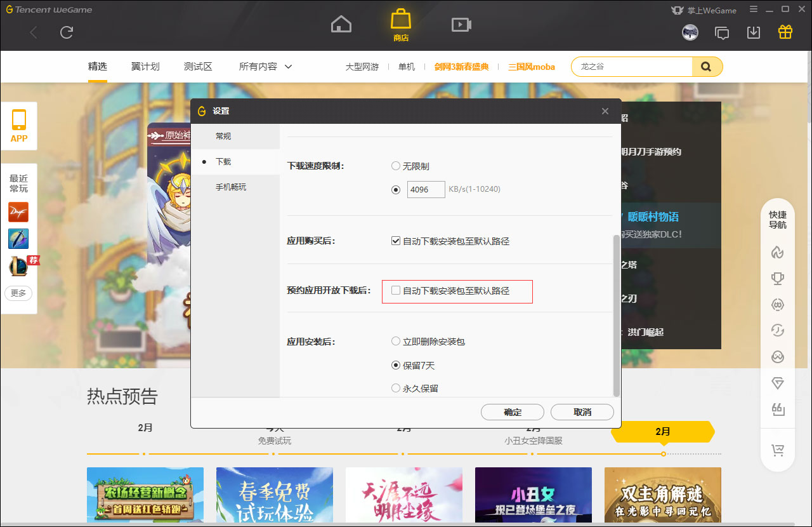Cancel settings with the 取消 button
This screenshot has width=812, height=527.
[x=582, y=411]
